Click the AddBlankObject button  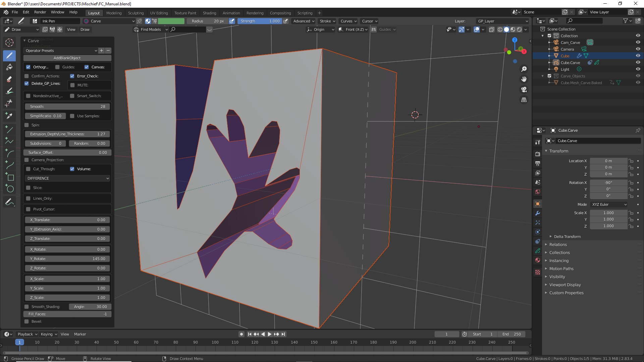click(x=67, y=58)
